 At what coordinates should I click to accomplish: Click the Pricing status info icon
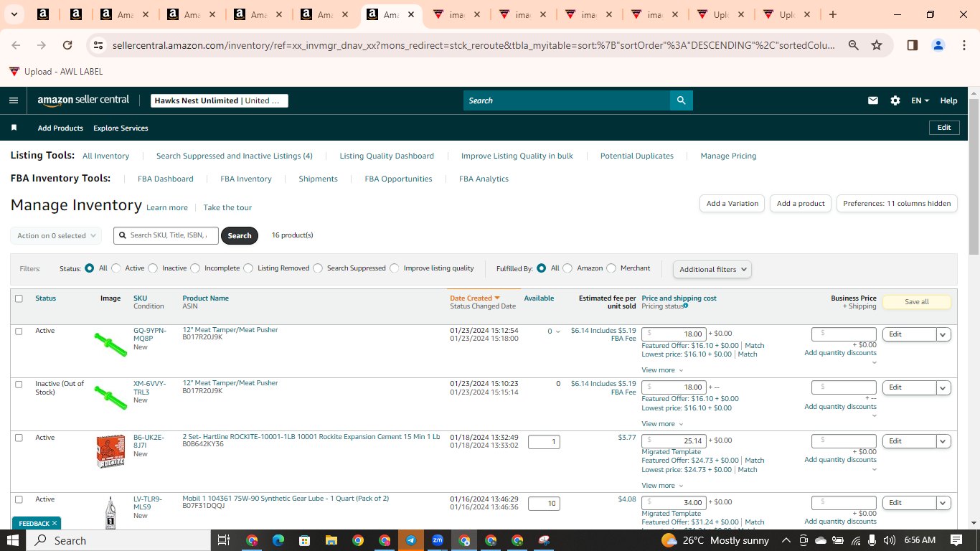click(x=686, y=306)
